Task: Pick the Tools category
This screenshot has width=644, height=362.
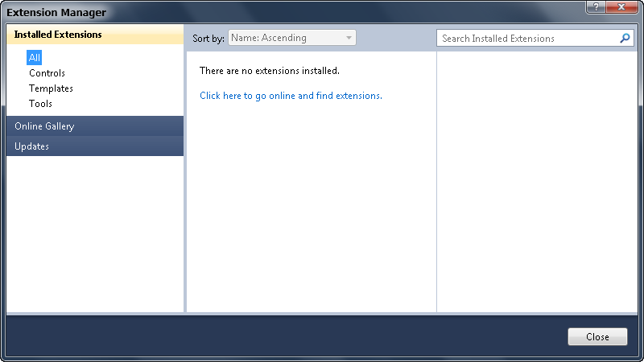Action: click(x=40, y=104)
